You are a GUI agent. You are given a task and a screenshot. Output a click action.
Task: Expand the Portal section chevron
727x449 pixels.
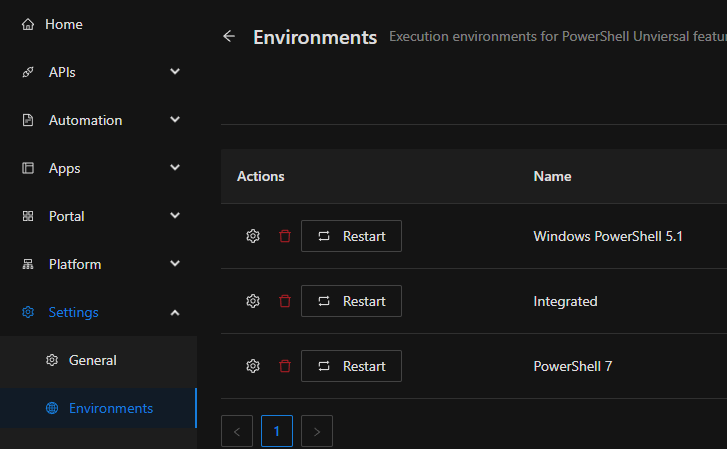[x=175, y=216]
